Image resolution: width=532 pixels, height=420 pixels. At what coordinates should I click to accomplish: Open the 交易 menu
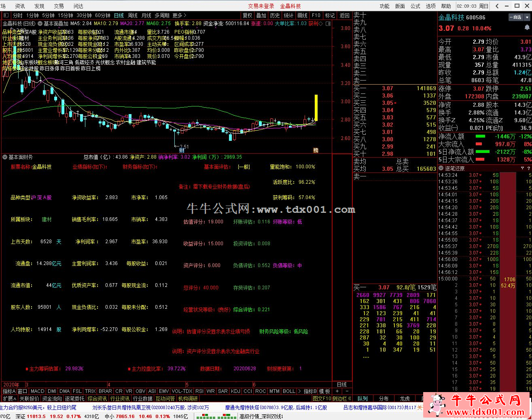pos(59,6)
